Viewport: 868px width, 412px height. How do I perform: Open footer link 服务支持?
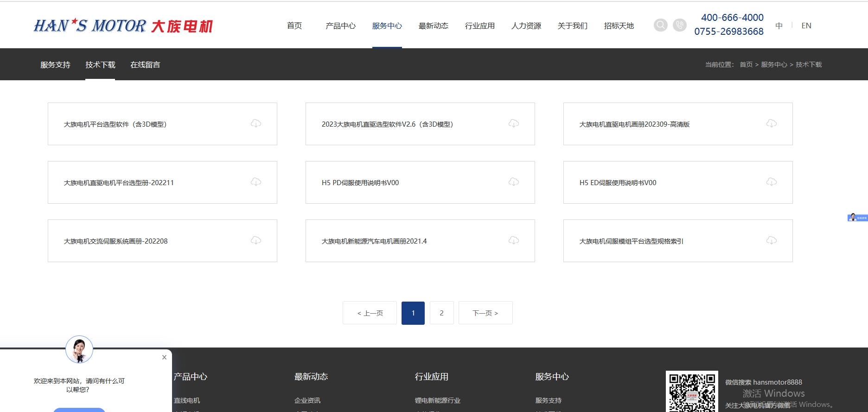point(549,400)
